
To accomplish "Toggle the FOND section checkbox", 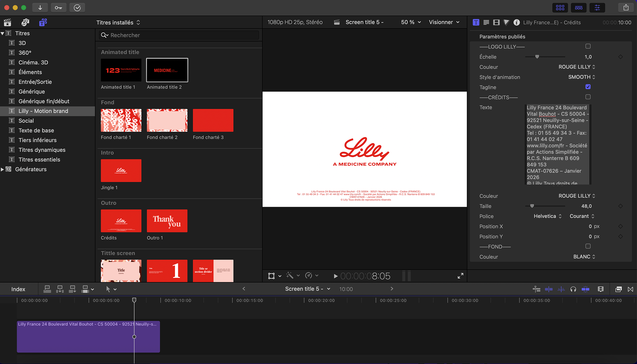I will pos(588,246).
